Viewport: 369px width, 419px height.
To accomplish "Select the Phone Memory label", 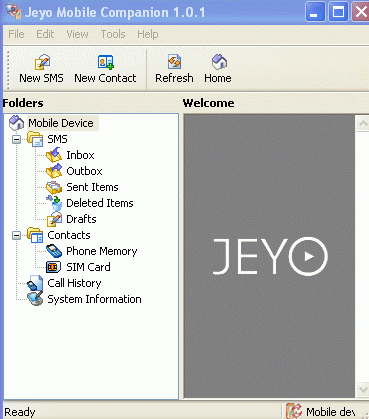I will [x=102, y=251].
